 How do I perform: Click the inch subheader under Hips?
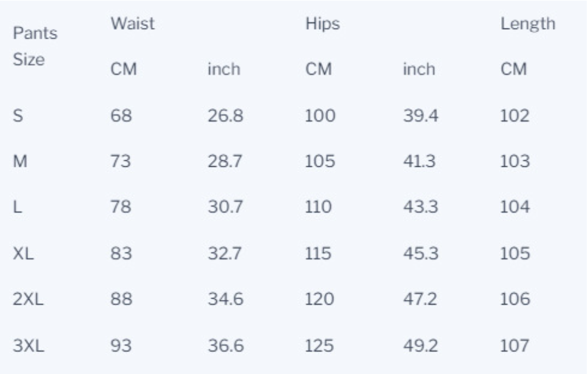(x=419, y=69)
